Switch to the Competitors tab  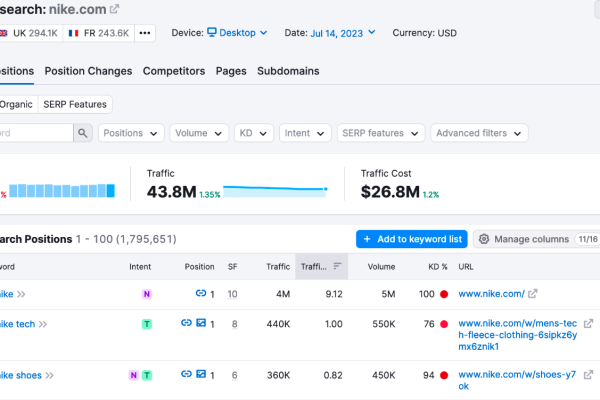click(x=174, y=71)
